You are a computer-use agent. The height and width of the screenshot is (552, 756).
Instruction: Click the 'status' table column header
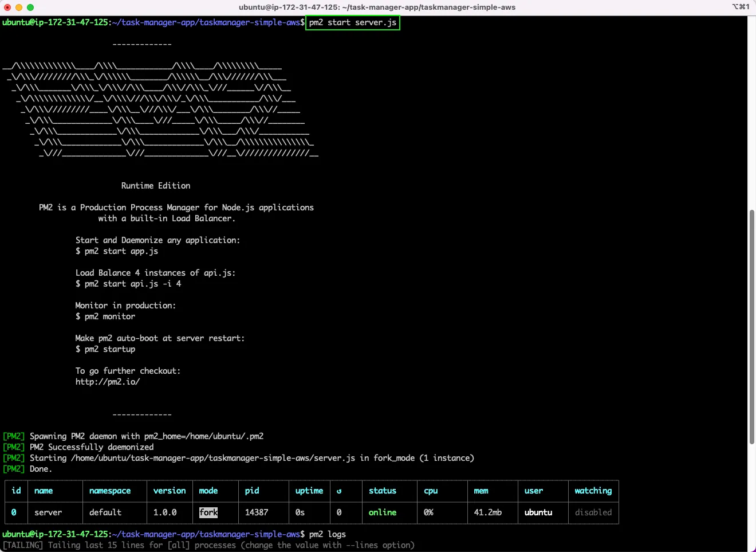click(383, 491)
